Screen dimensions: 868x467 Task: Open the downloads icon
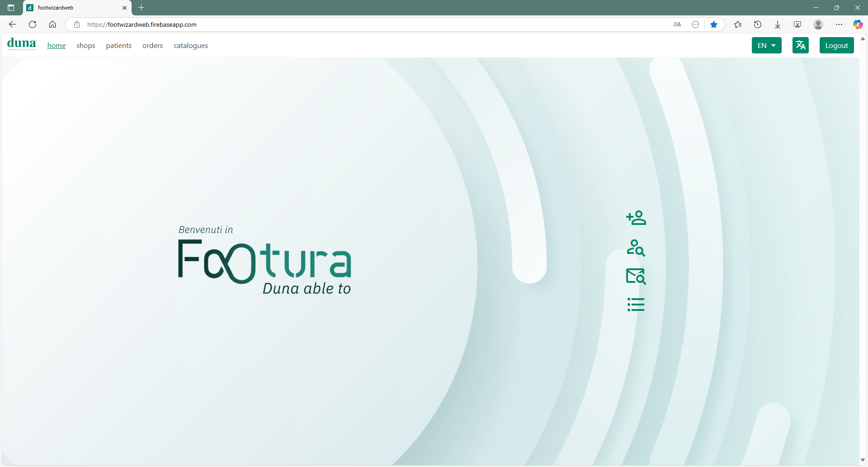coord(778,24)
